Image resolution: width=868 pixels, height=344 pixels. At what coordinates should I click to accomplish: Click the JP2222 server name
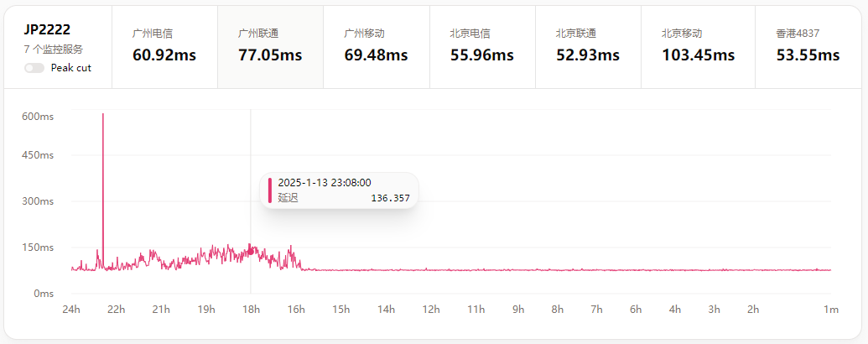[x=47, y=29]
